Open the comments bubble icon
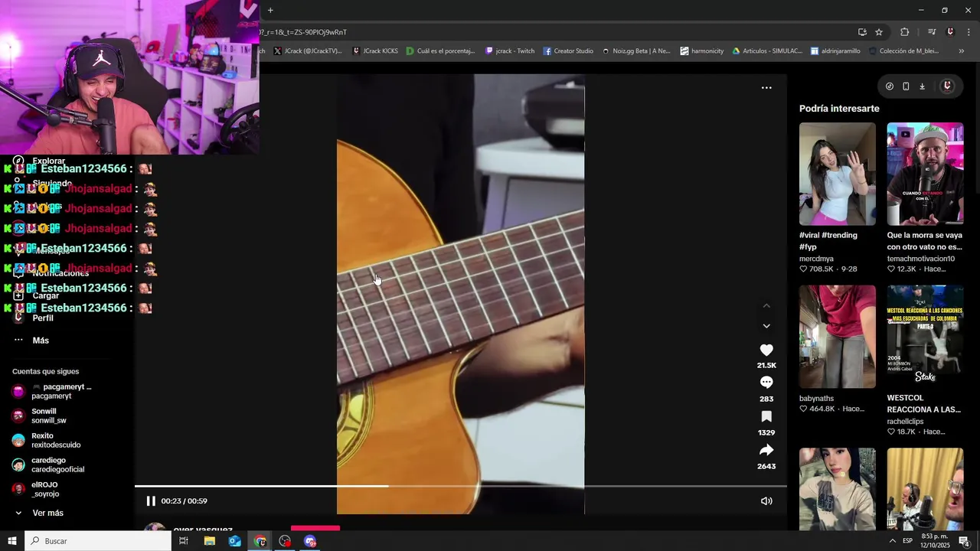Viewport: 980px width, 551px height. click(x=766, y=383)
